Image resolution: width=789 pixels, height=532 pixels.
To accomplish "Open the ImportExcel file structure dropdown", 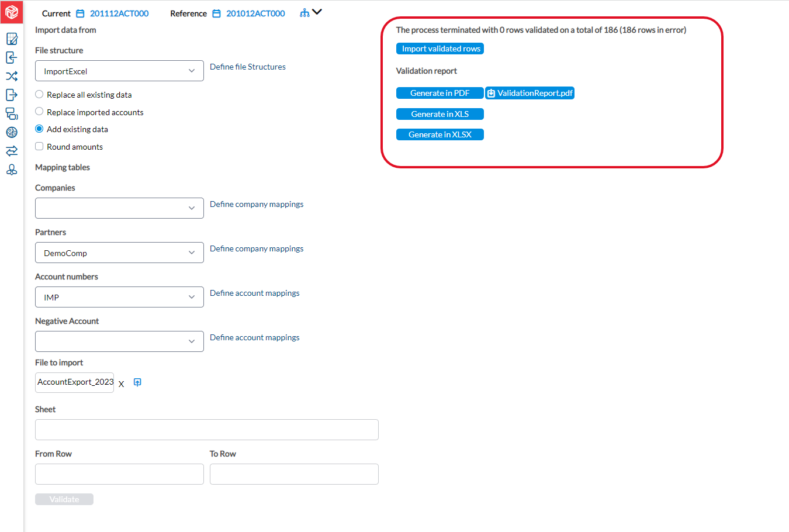I will [x=119, y=71].
